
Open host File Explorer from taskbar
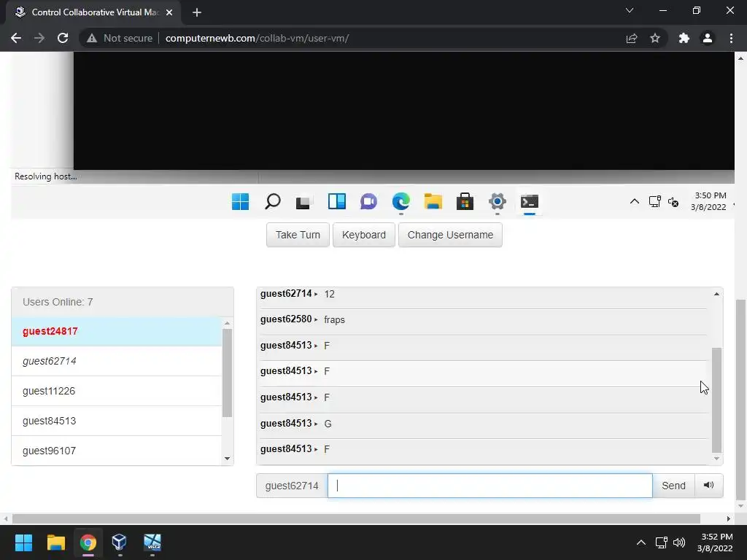click(x=55, y=542)
